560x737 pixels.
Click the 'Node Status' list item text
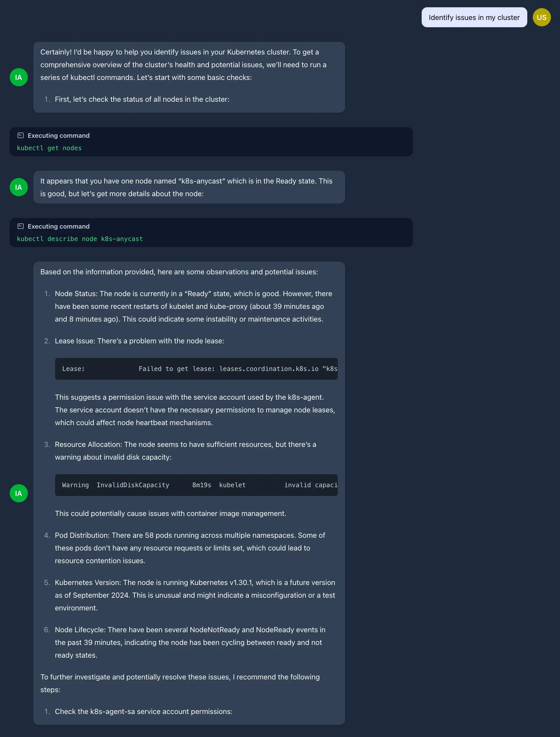(193, 306)
